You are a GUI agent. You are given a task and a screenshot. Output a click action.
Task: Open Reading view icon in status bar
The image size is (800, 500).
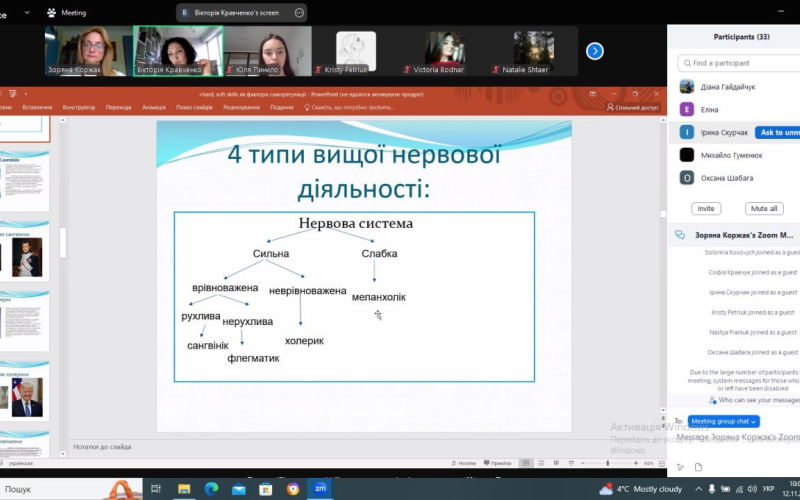[556, 463]
